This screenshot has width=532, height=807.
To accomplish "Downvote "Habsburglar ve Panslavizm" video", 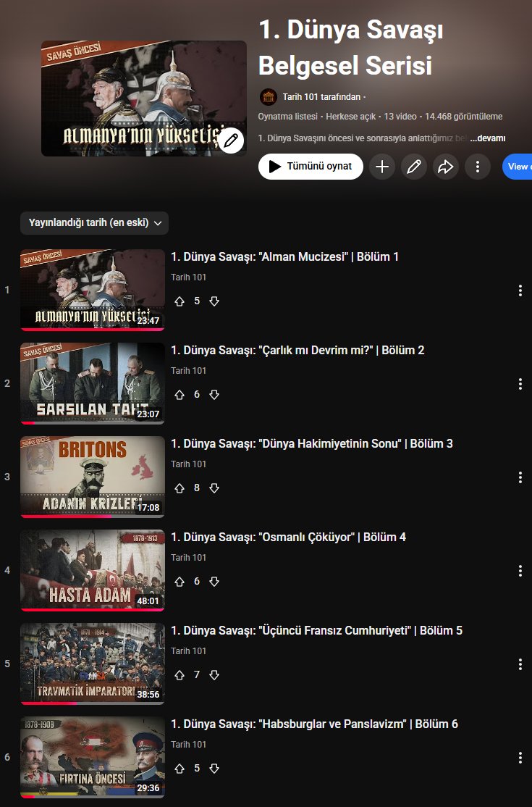I will click(214, 769).
